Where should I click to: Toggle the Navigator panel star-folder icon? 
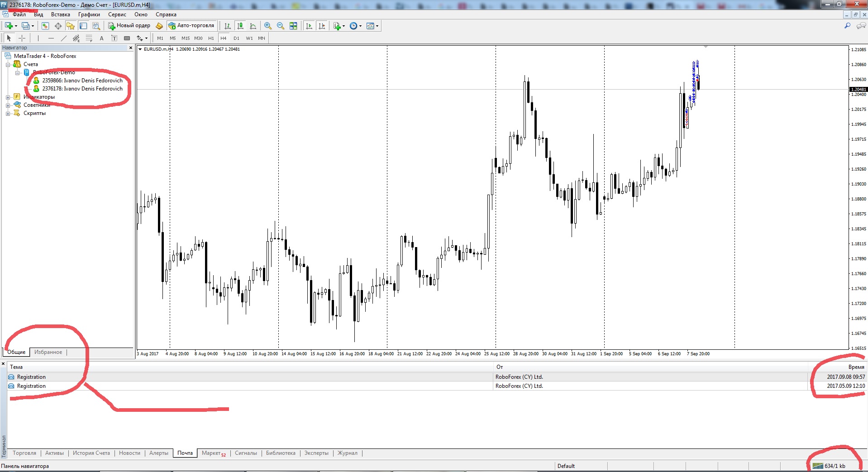tap(70, 26)
